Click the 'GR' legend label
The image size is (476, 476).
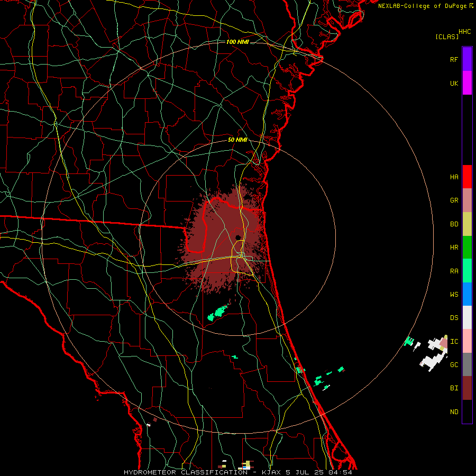pos(454,200)
